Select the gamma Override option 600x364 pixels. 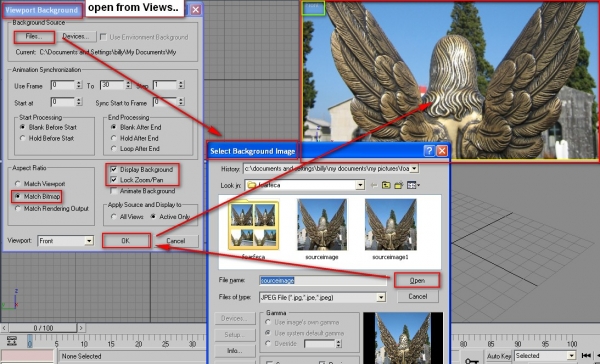pos(268,343)
